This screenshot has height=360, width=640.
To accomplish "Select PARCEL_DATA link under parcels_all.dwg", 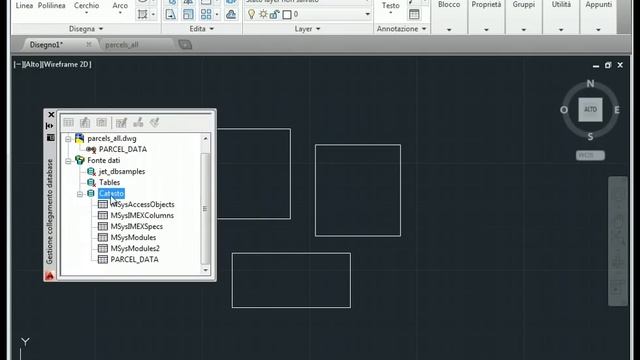I will click(123, 149).
